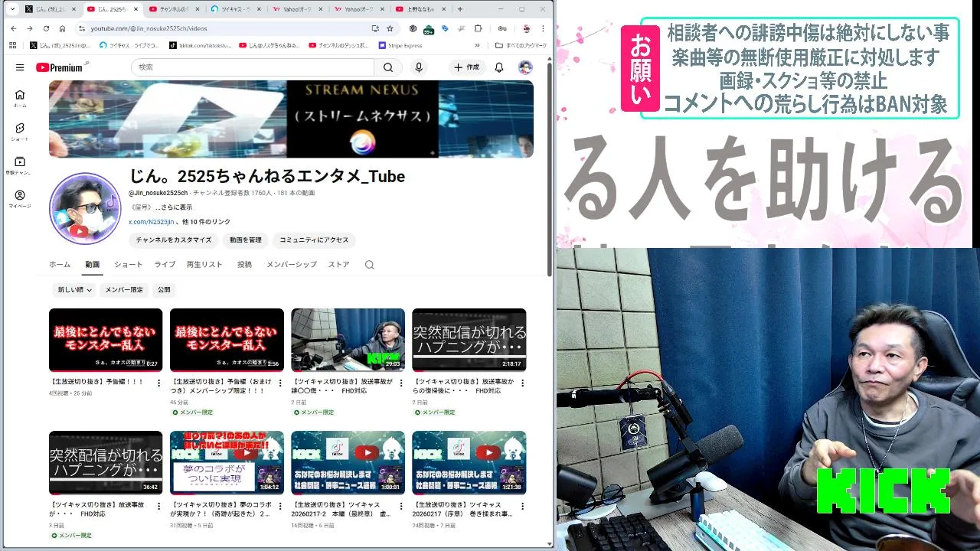Filter videos by メンバー限定
The height and width of the screenshot is (551, 980).
124,290
